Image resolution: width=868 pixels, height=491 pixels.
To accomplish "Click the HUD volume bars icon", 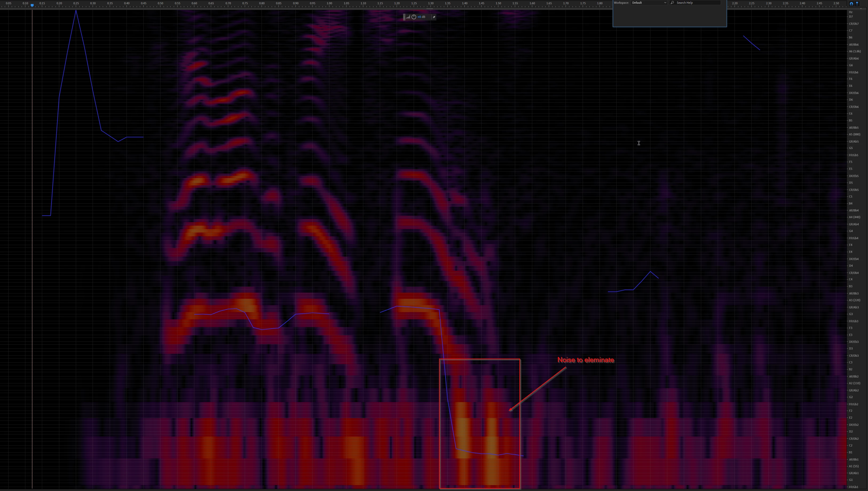I will click(x=408, y=17).
